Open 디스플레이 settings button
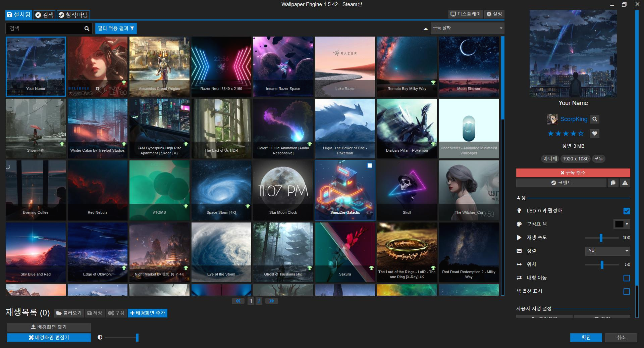This screenshot has width=644, height=348. point(466,14)
